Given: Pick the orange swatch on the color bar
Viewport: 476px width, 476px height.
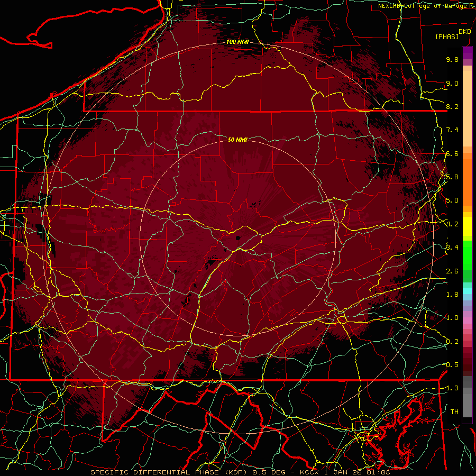Looking at the screenshot, I should [467, 182].
